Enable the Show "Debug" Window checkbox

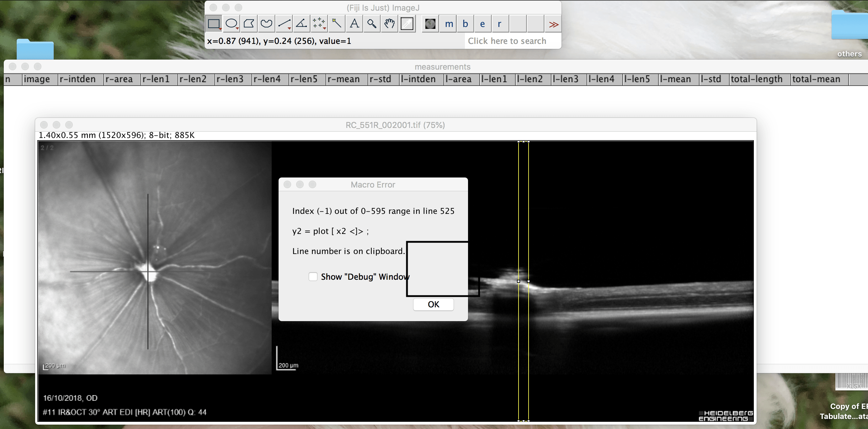313,277
